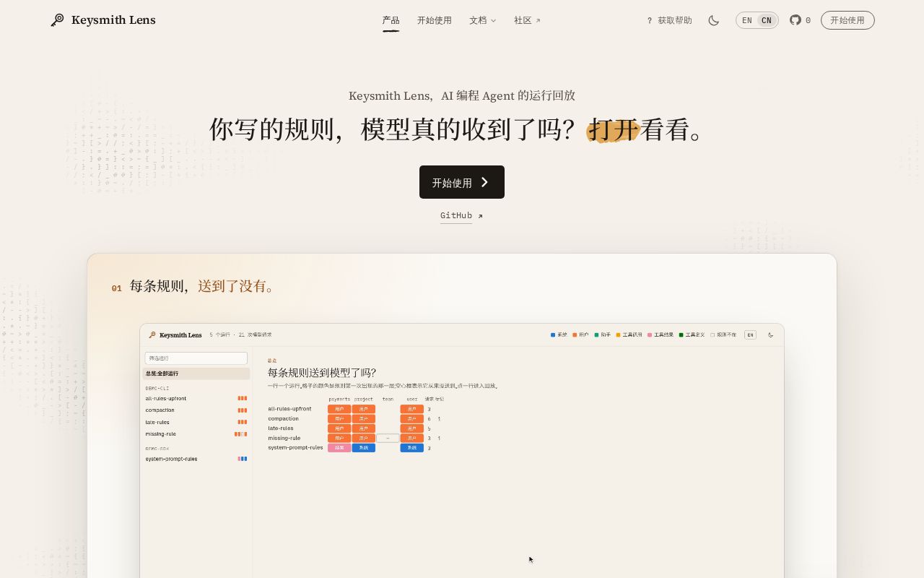This screenshot has height=578, width=924.
Task: Open the 社区 external link
Action: click(527, 20)
